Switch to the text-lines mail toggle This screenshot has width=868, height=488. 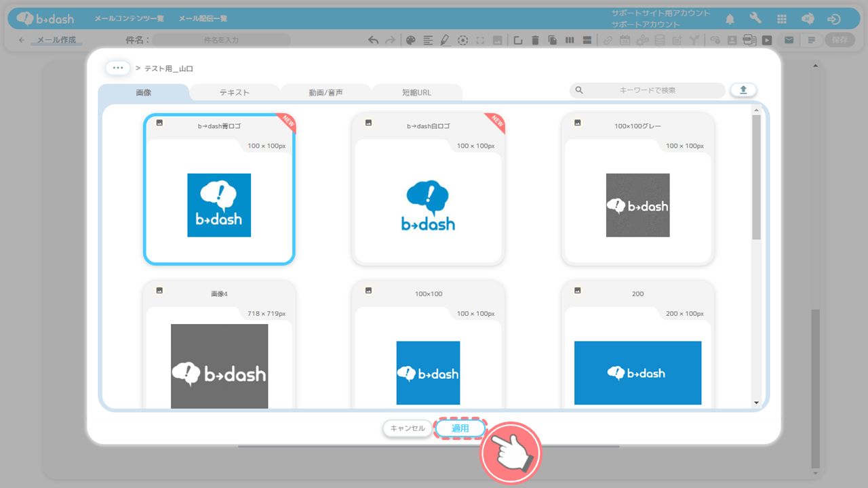(811, 40)
